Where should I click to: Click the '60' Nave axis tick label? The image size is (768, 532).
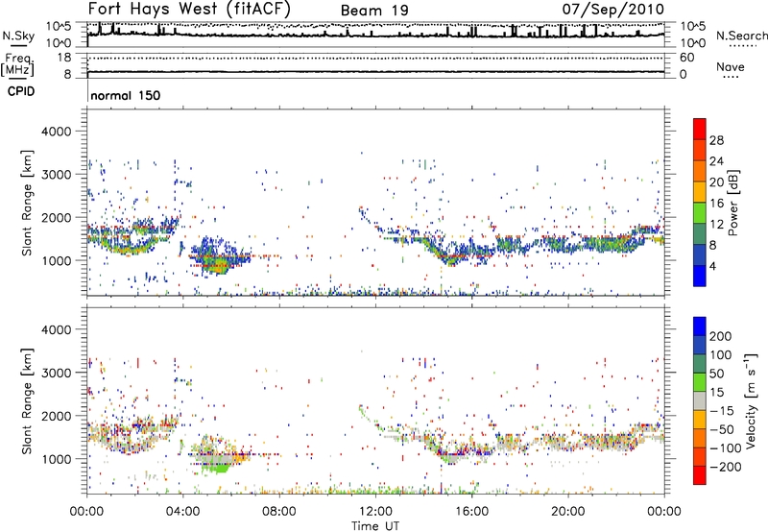point(686,58)
